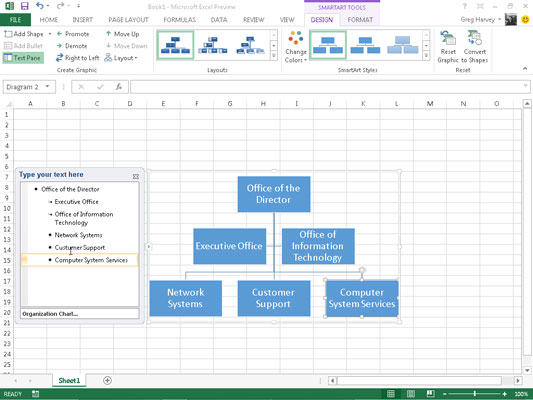Click the Help question mark icon
Viewport: 533px width, 400px height.
pos(465,6)
